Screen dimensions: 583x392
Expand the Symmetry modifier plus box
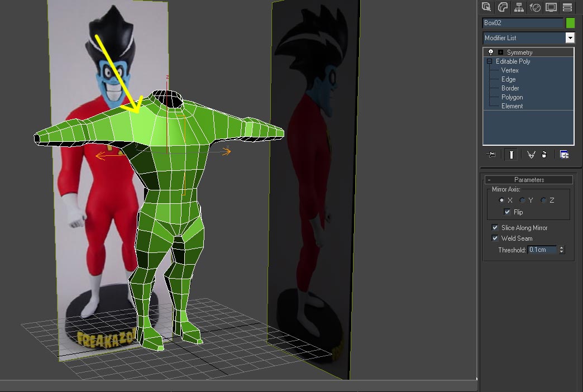(x=500, y=52)
